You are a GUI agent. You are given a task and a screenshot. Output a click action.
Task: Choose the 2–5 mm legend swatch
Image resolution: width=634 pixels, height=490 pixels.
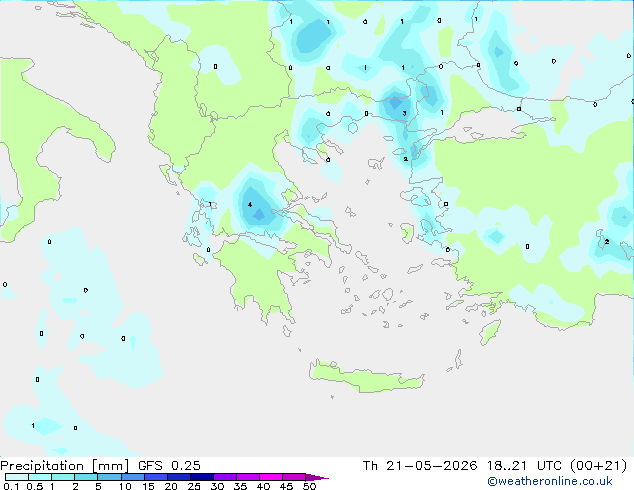coord(86,477)
